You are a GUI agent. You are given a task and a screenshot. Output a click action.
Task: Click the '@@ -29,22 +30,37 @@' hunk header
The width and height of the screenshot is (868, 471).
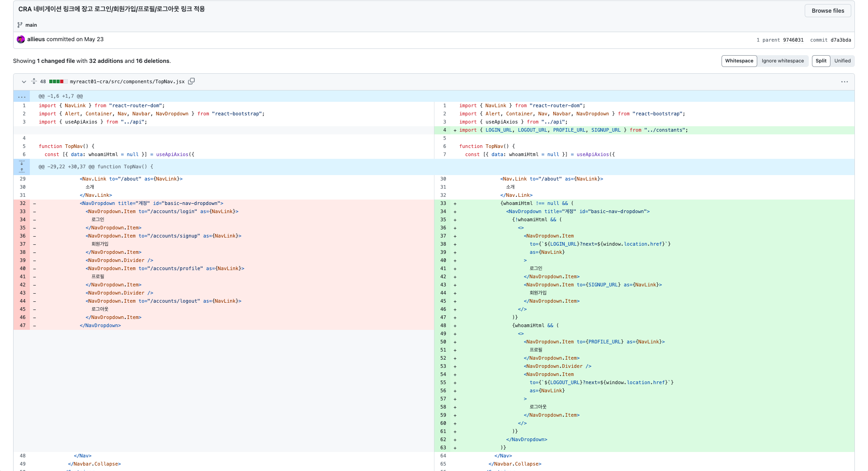pos(96,167)
